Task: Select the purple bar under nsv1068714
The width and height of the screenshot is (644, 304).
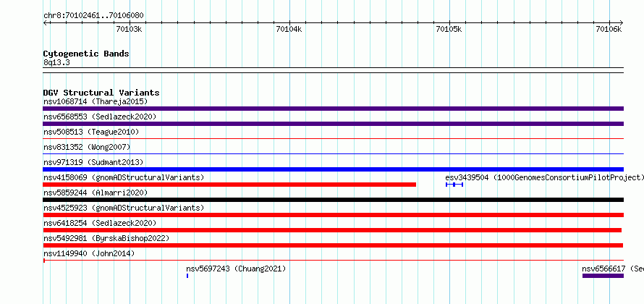Action: [x=333, y=109]
